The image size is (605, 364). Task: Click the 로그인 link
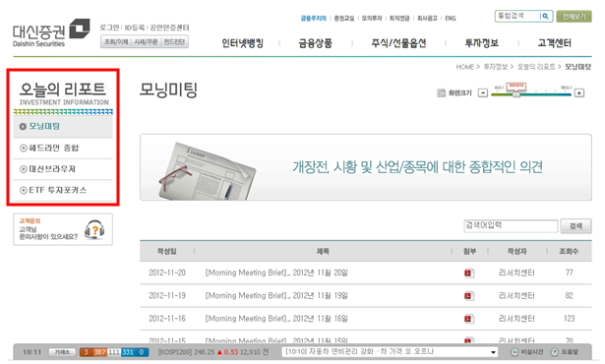click(x=110, y=28)
